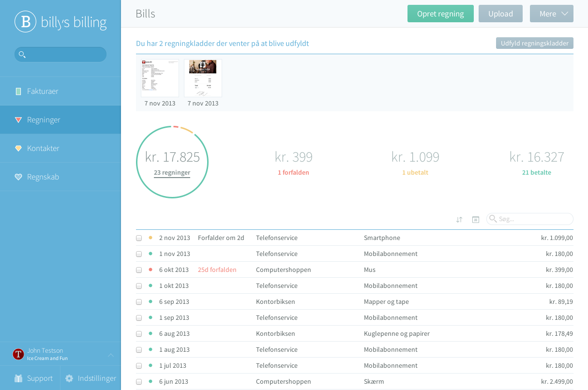Viewport: 588px width, 390px height.
Task: Click the Opret regning button
Action: click(x=440, y=14)
